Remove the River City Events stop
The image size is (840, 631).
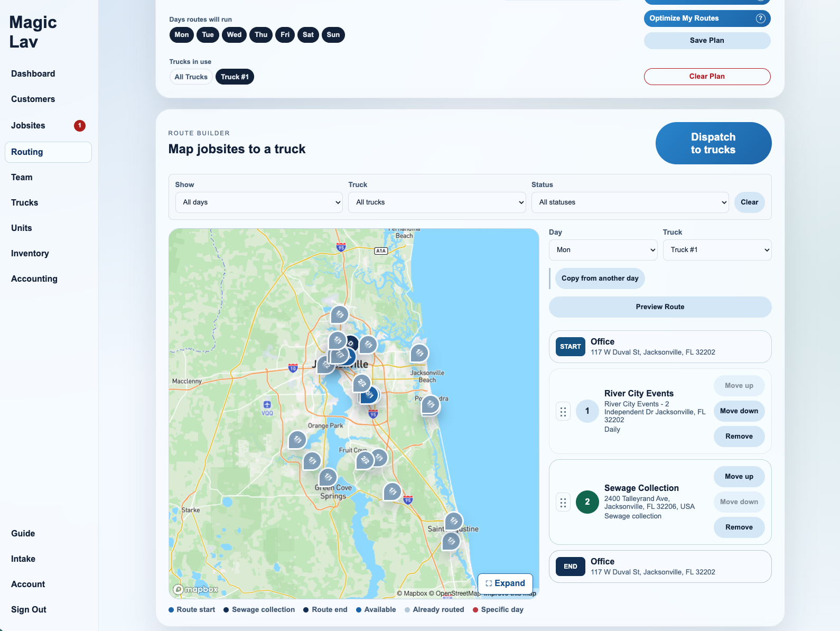(x=739, y=437)
